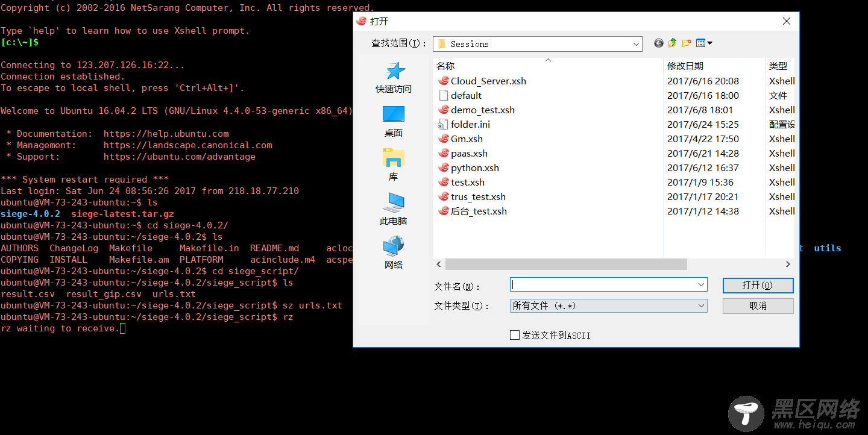The image size is (868, 435).
Task: Click the utils directory in terminal listing
Action: point(827,248)
